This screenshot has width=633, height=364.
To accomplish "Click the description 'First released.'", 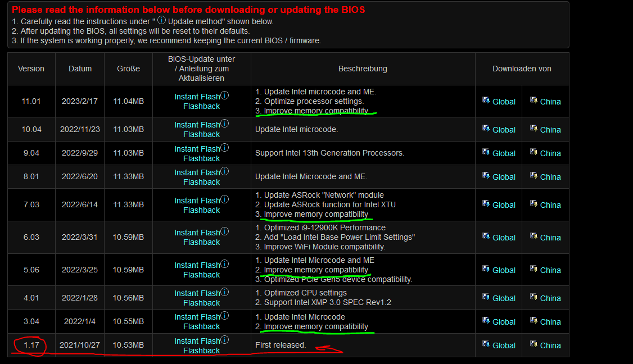I will (281, 345).
